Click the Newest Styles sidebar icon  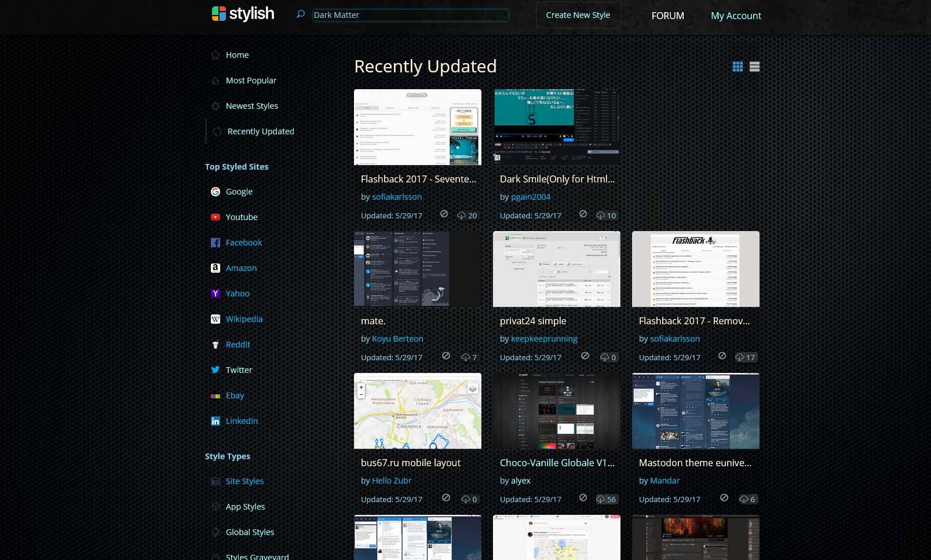pyautogui.click(x=216, y=106)
